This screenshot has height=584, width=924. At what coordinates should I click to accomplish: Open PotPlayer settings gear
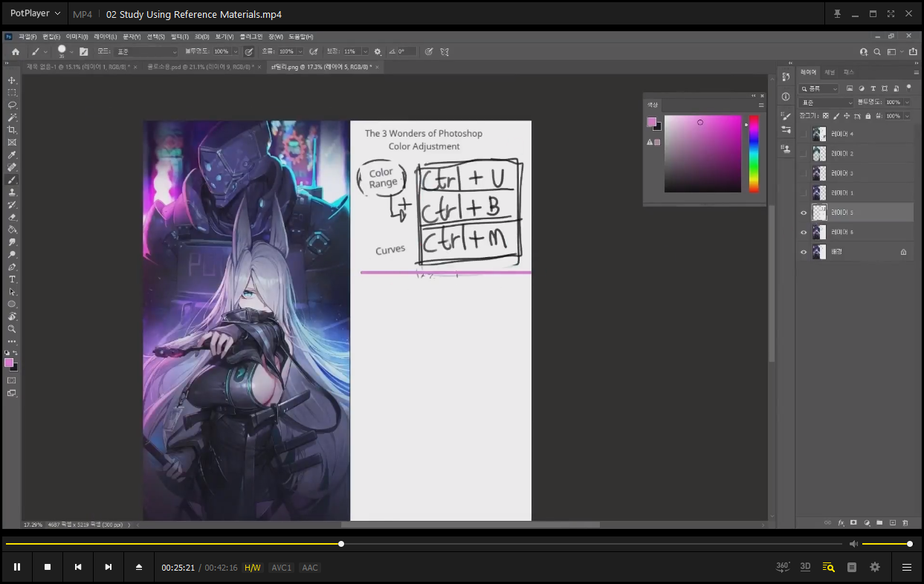click(x=875, y=567)
